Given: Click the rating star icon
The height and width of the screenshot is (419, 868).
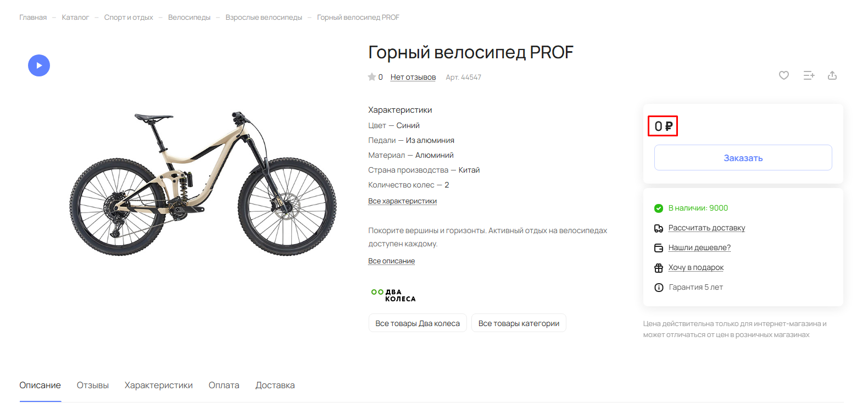Looking at the screenshot, I should pos(372,77).
